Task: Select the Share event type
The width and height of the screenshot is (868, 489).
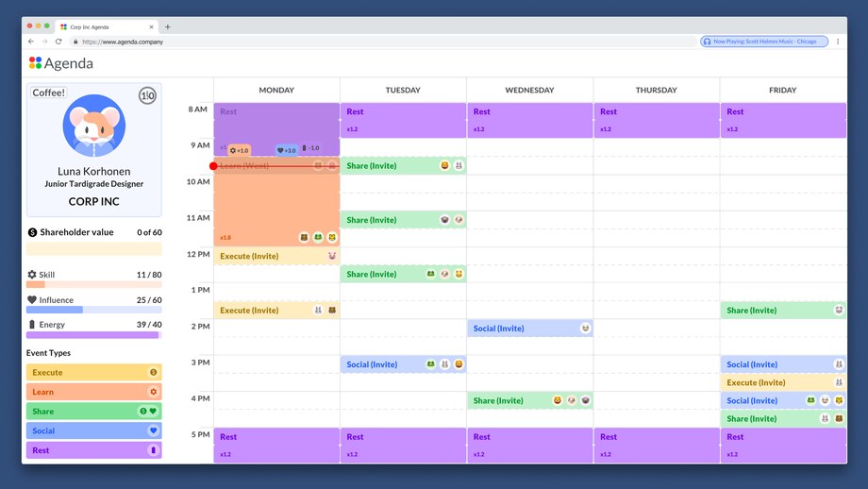Action: (x=94, y=411)
